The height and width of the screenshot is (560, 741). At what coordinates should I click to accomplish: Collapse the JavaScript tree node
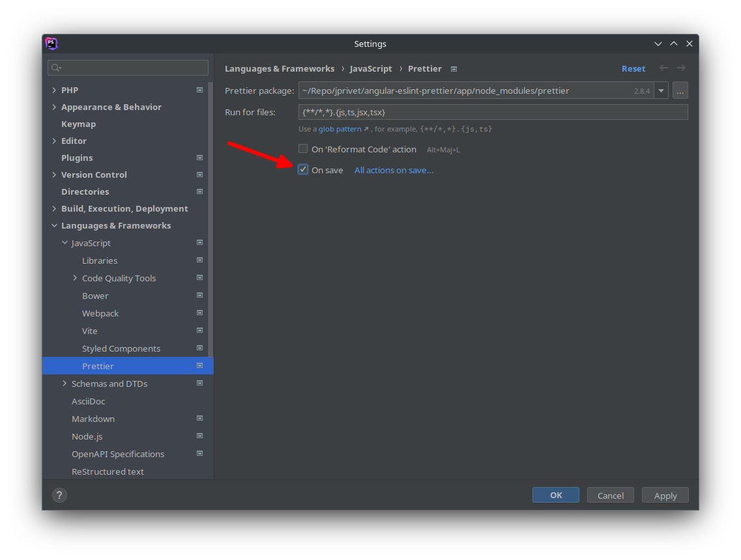(x=65, y=243)
